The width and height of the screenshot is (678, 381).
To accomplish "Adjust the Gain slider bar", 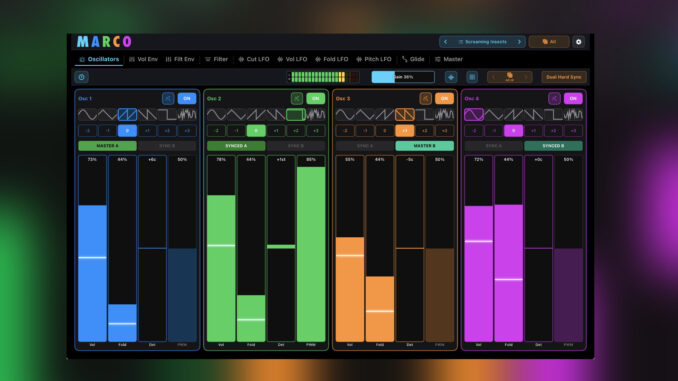I will tap(403, 77).
